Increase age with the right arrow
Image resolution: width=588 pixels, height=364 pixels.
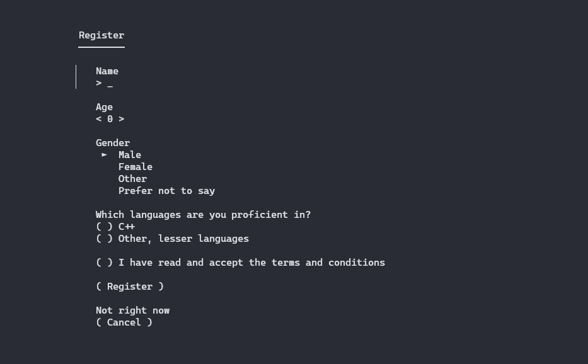[x=121, y=119]
